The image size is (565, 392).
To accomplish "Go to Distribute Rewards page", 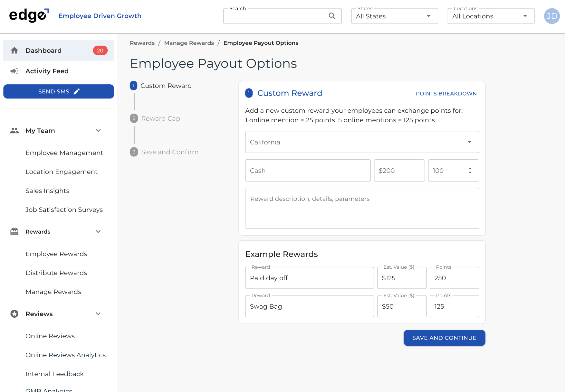I will click(x=56, y=273).
